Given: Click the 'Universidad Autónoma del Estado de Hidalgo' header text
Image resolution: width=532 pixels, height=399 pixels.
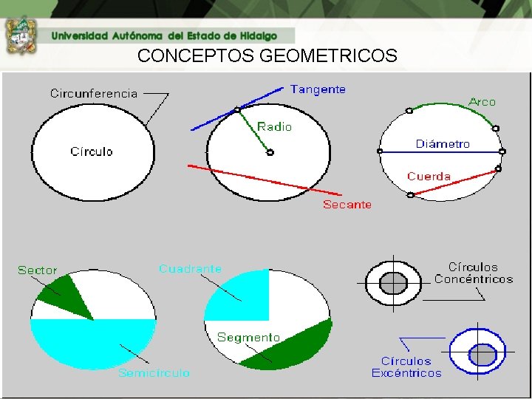Looking at the screenshot, I should 164,36.
